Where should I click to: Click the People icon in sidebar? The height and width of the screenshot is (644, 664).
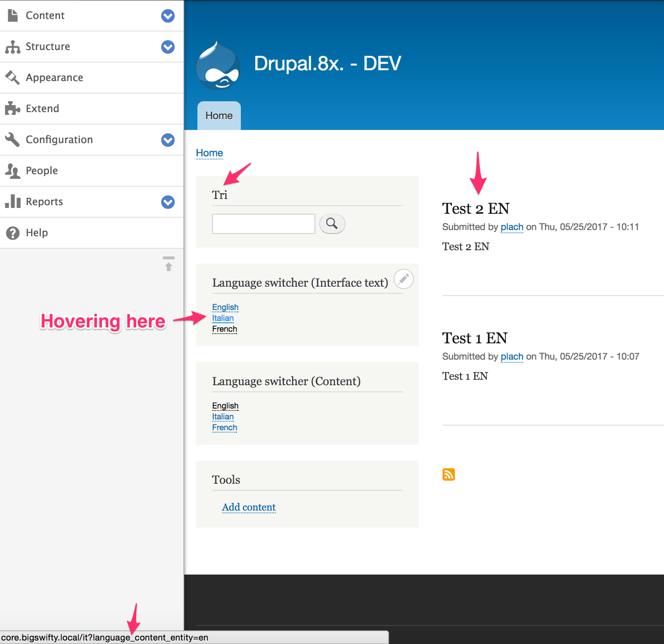12,171
